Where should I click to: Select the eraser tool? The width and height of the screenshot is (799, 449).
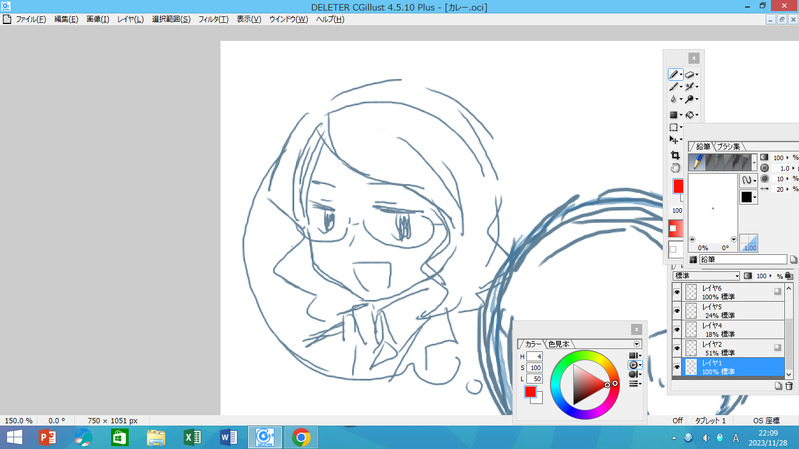coord(689,74)
